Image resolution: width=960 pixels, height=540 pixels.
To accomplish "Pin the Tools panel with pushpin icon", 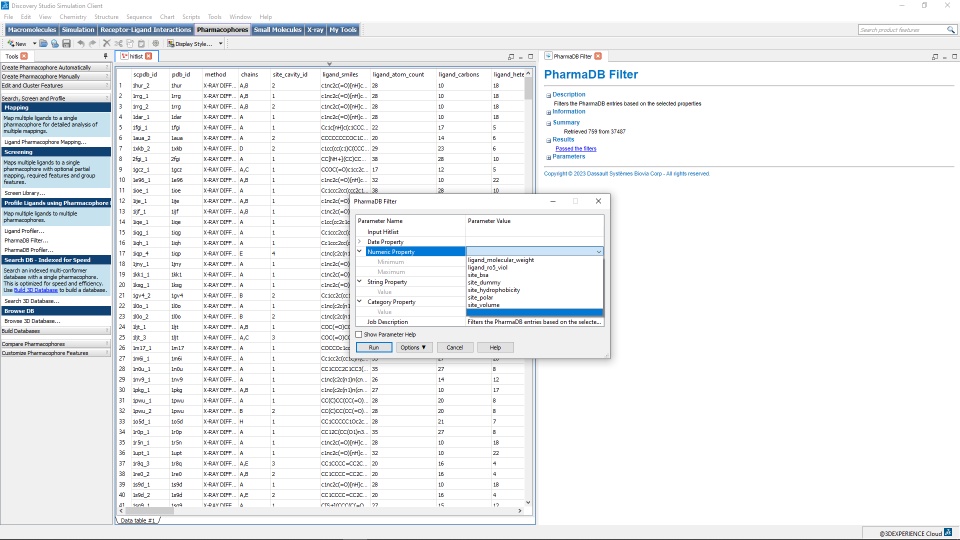I will (105, 56).
